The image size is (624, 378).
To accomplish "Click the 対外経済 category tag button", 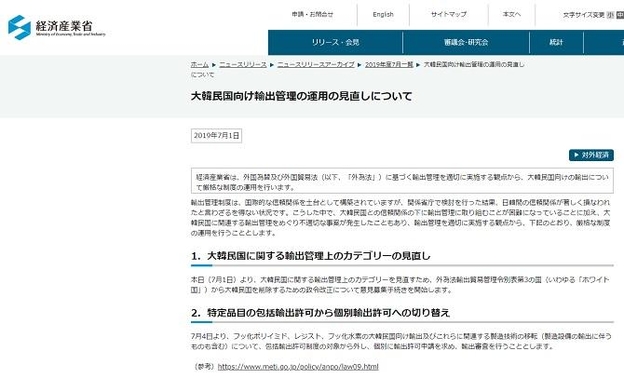I will (x=591, y=155).
